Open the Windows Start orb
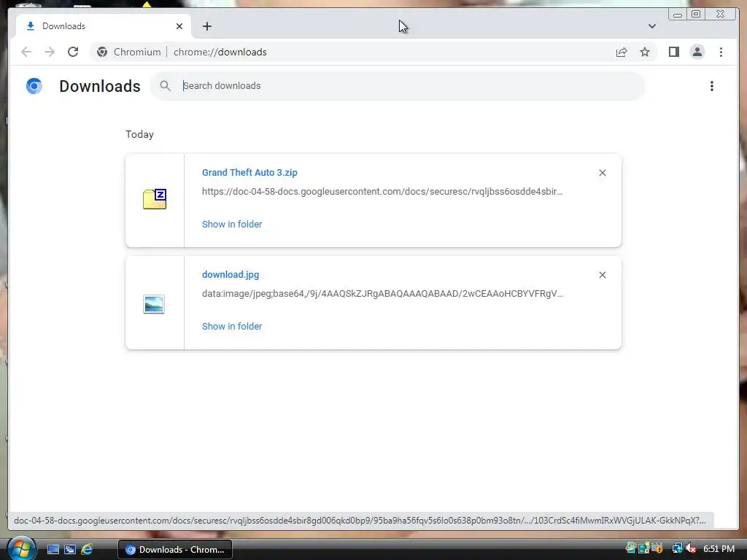Screen dimensions: 747x560 pyautogui.click(x=21, y=548)
